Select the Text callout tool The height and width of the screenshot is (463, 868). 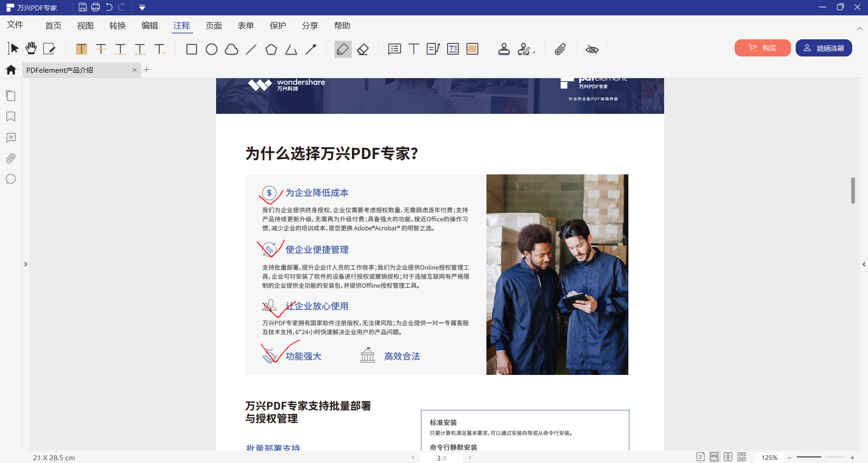pyautogui.click(x=433, y=49)
